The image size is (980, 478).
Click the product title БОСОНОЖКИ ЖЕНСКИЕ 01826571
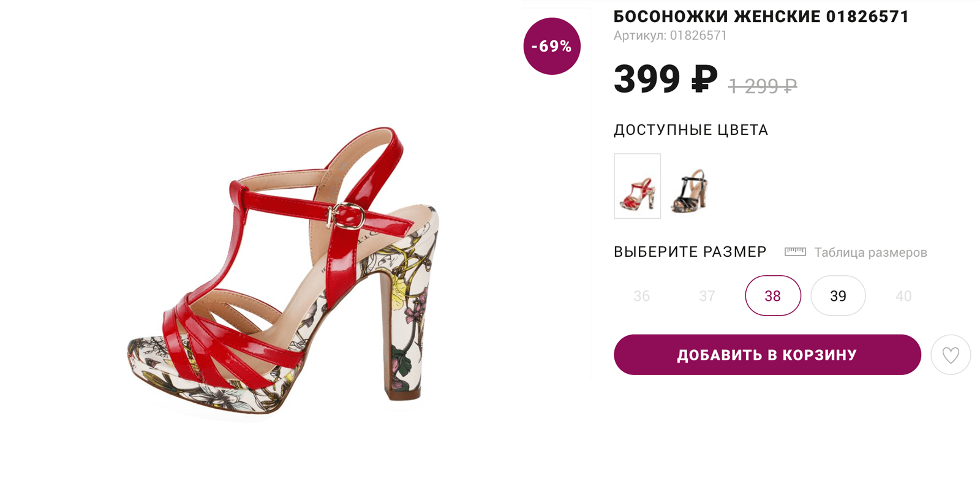(x=761, y=17)
